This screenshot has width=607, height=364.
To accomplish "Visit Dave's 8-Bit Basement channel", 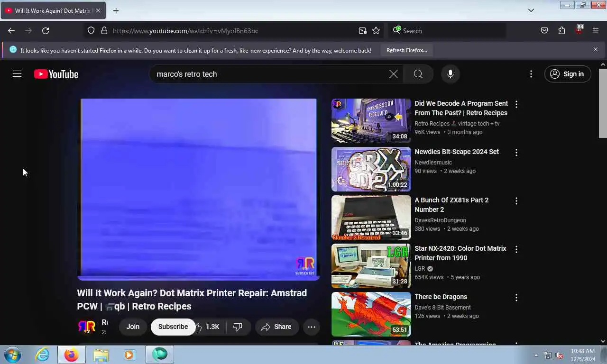I will click(442, 308).
